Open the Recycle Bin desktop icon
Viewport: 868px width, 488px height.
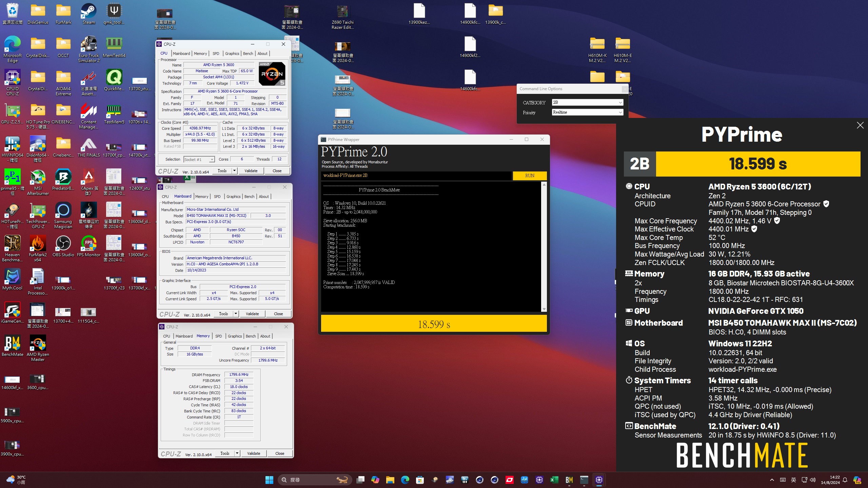pos(13,14)
